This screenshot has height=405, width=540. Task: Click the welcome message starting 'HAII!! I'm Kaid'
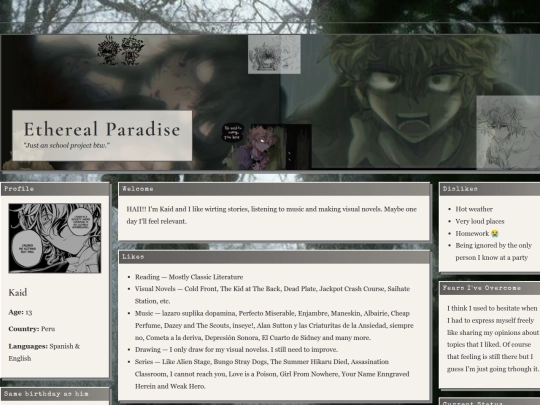(x=272, y=215)
